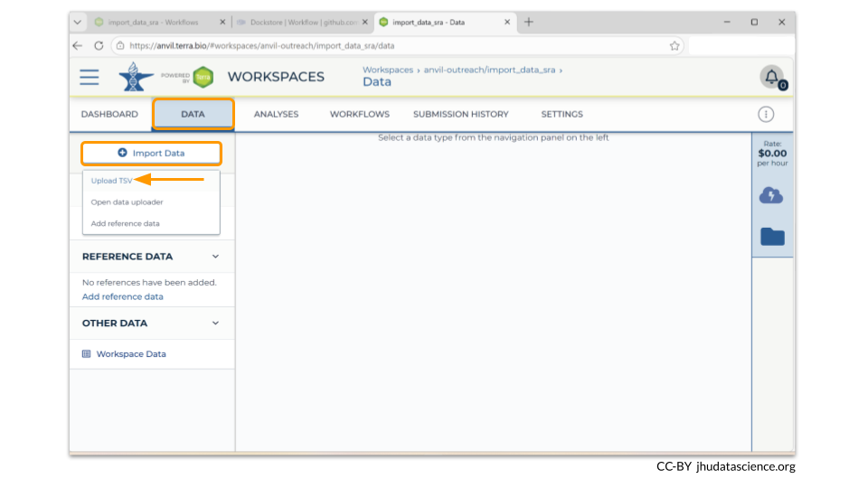Open the files folder icon in sidebar
The image size is (868, 488).
(x=772, y=237)
